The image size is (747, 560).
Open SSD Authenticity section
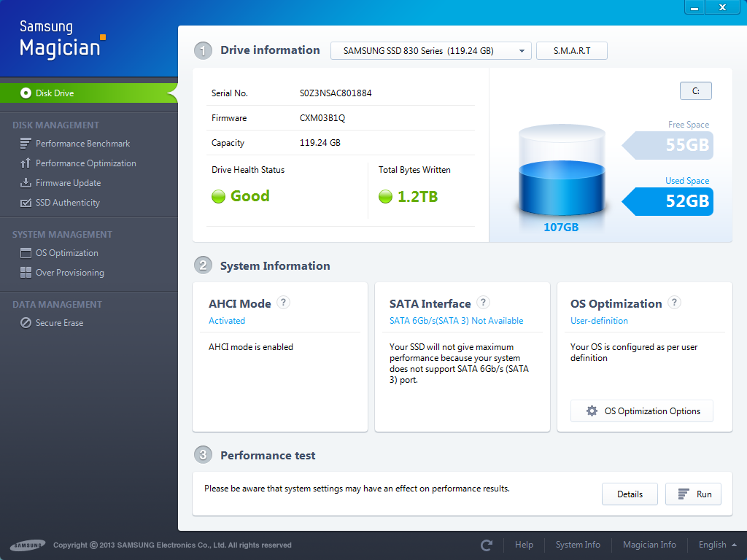[68, 203]
